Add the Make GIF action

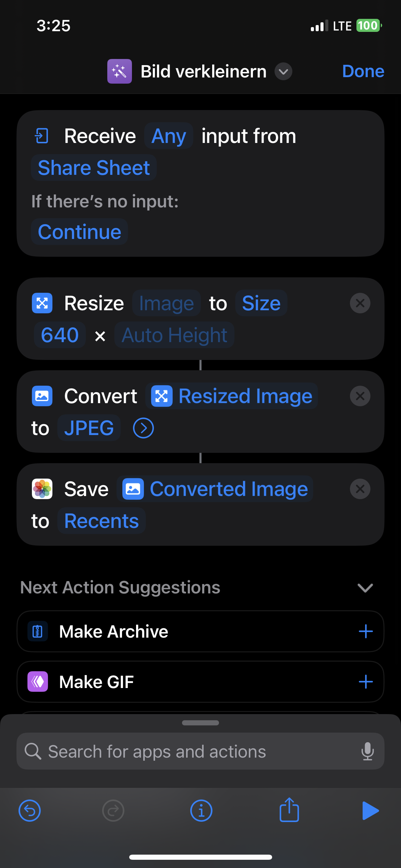(x=366, y=682)
